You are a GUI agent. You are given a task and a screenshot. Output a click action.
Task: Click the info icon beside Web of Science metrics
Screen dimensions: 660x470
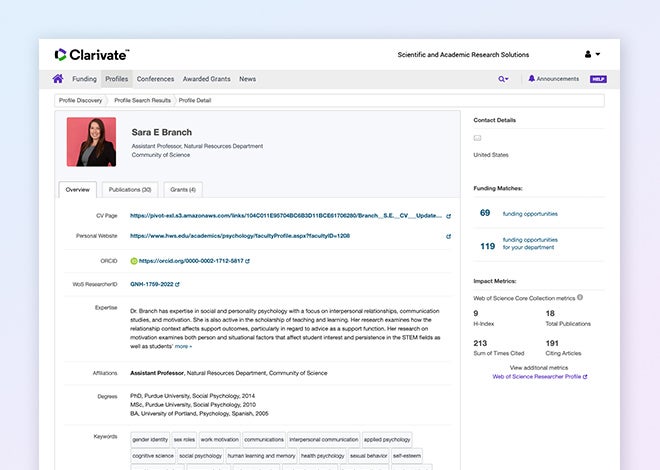click(x=580, y=297)
